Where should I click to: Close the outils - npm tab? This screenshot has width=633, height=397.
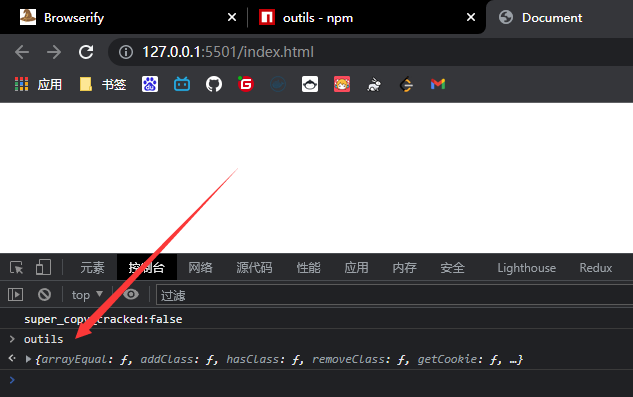(471, 17)
